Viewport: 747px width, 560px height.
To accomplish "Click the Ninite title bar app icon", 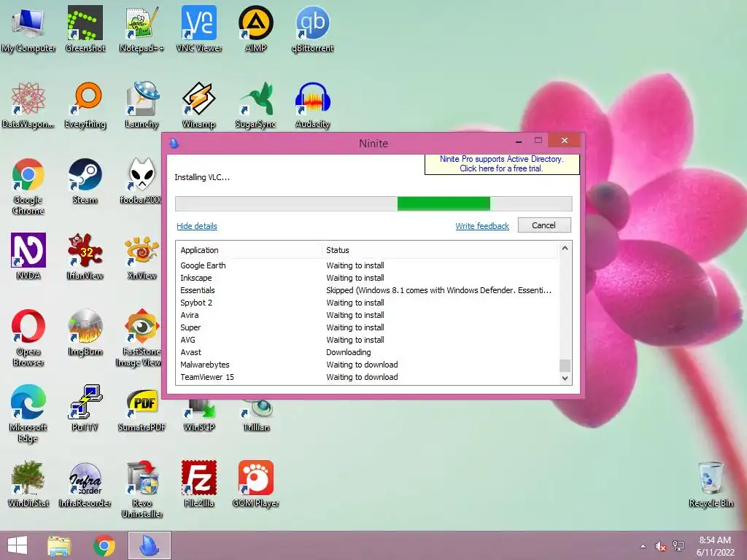I will [174, 143].
